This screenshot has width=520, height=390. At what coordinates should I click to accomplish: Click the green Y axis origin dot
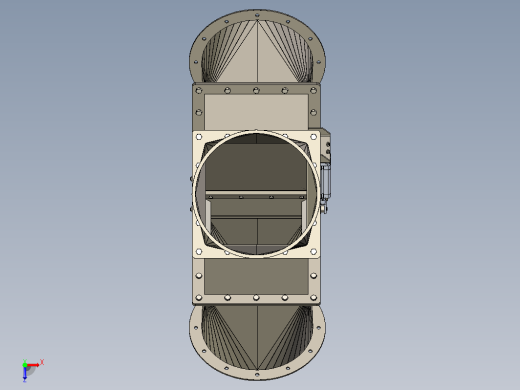(x=25, y=365)
